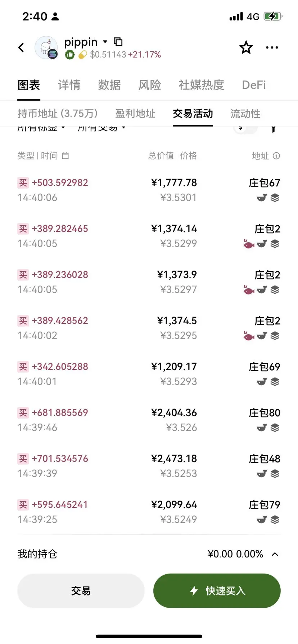Viewport: 298px width, 644px height.
Task: Open 庄包79 address link
Action: coord(264,505)
